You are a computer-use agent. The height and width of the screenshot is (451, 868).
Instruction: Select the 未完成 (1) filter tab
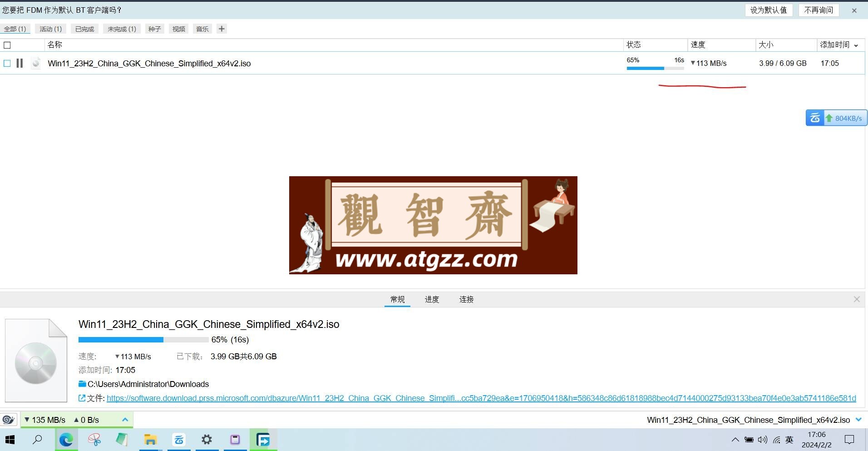pos(122,29)
